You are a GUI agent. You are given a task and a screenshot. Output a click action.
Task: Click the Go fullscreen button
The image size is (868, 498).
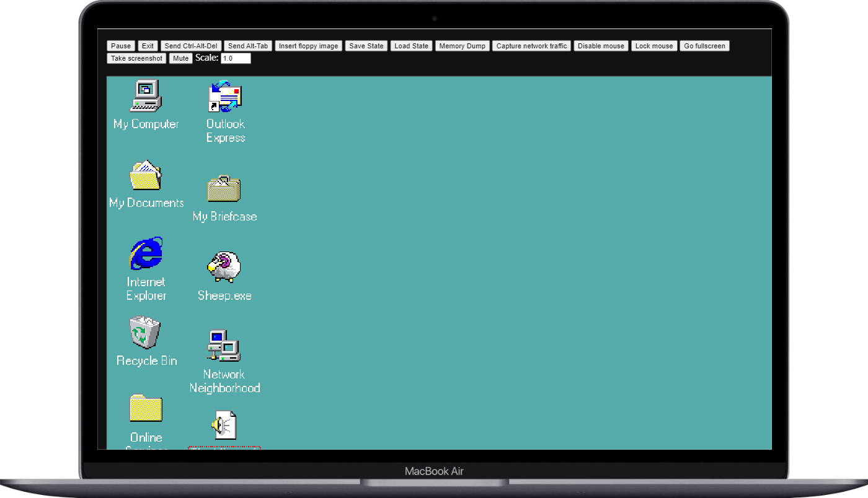pyautogui.click(x=705, y=46)
